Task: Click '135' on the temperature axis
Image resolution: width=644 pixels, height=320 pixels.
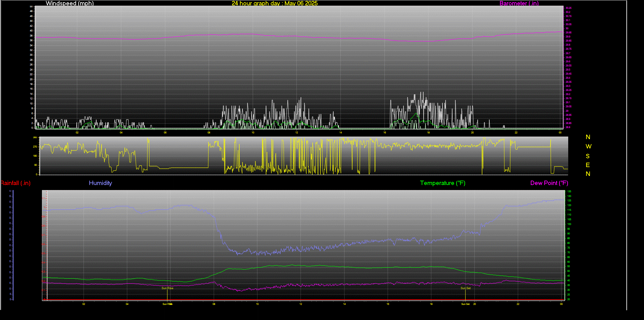Action: pyautogui.click(x=569, y=191)
